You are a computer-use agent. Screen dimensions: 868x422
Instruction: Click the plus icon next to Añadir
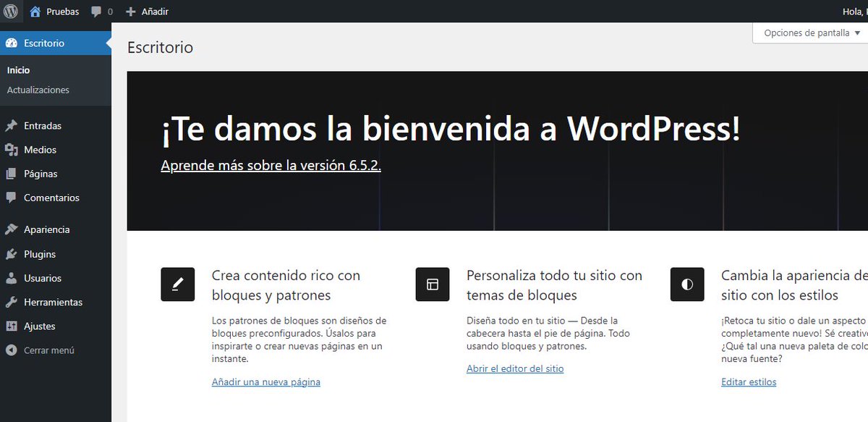pos(130,12)
